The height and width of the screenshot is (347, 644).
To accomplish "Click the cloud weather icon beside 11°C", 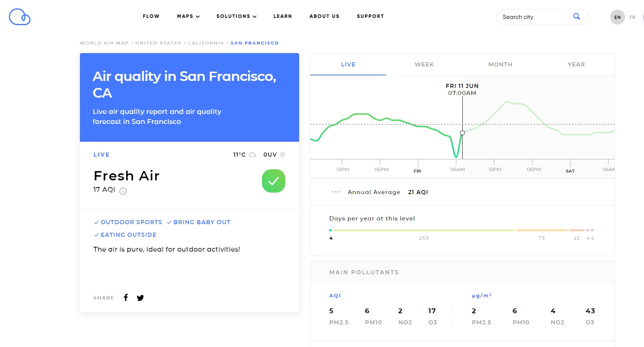I will click(252, 155).
